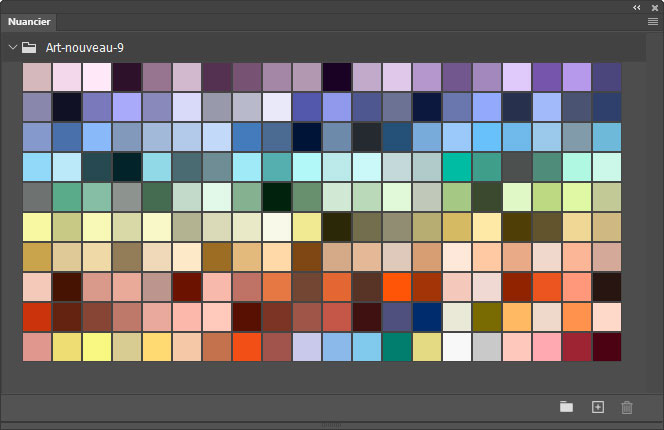Choose the bright yellow swatch in bottom row
Viewport: 664px width, 430px height.
pos(97,347)
